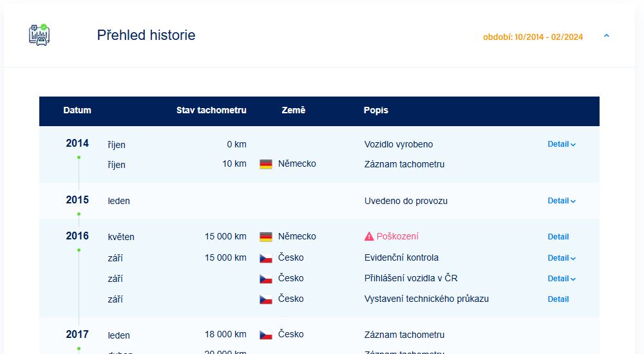Click Německo in the květen 2016 row
This screenshot has height=354, width=644.
coord(297,236)
